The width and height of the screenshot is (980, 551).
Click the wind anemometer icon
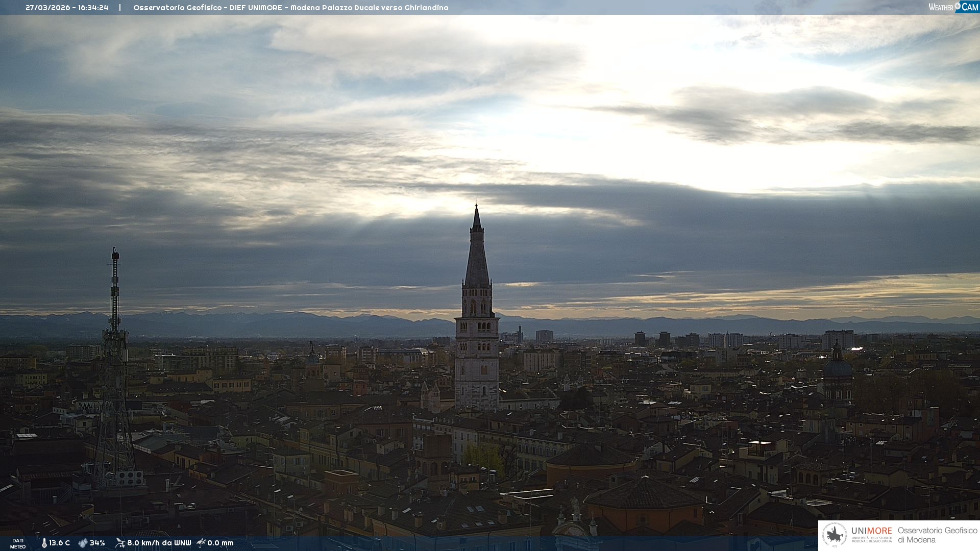120,543
